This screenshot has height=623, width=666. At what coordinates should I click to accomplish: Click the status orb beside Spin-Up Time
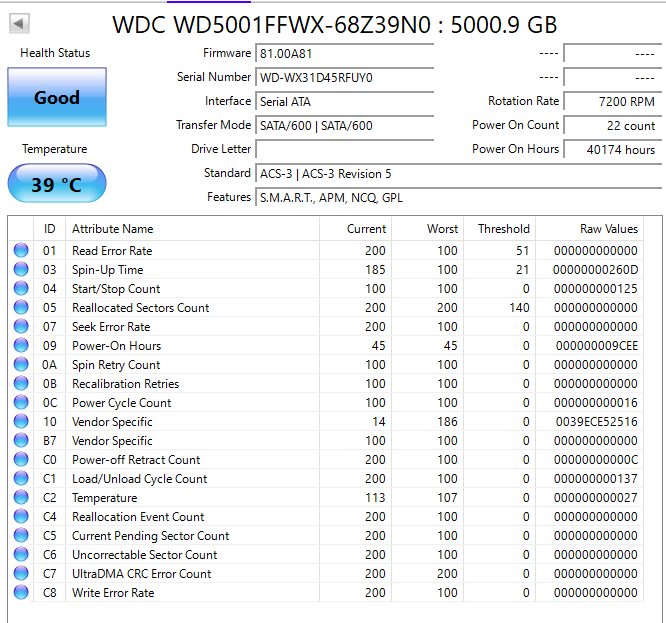21,270
